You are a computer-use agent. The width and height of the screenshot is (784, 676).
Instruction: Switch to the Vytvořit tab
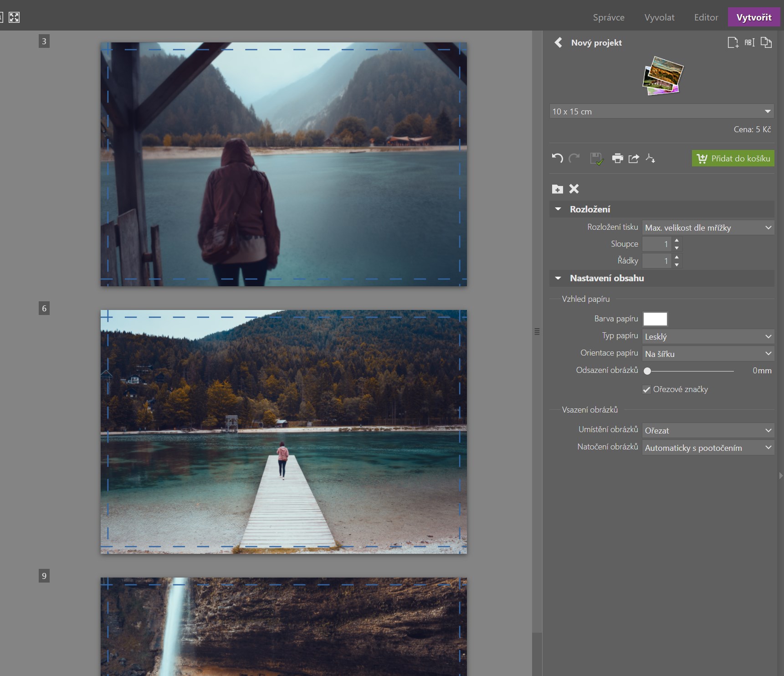[754, 17]
